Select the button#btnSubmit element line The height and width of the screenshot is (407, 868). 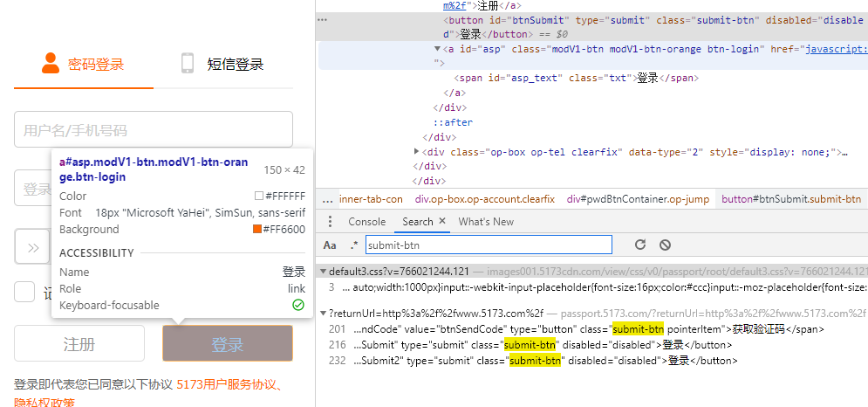point(592,27)
